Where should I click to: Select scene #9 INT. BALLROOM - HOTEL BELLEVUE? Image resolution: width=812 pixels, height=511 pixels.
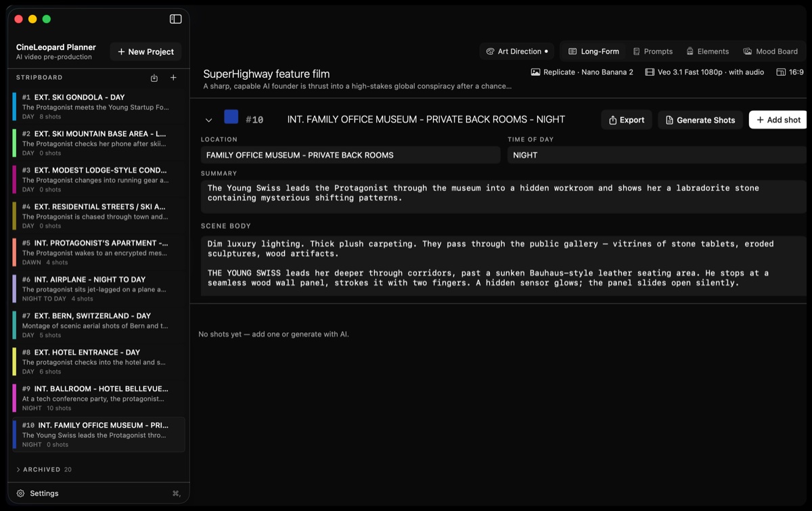click(x=98, y=399)
